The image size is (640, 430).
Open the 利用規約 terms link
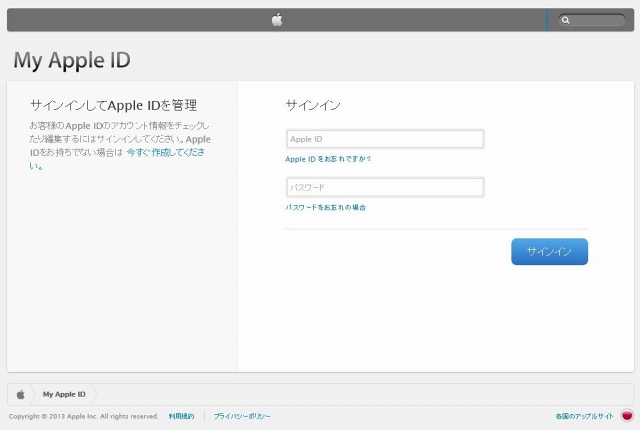(x=181, y=416)
